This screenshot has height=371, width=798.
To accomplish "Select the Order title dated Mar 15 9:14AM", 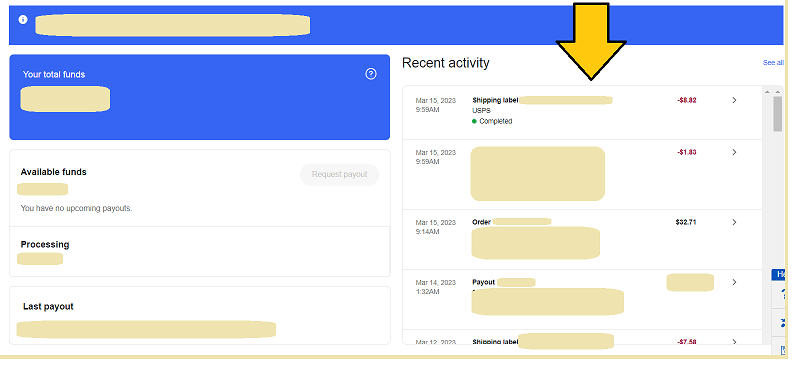I will click(481, 222).
